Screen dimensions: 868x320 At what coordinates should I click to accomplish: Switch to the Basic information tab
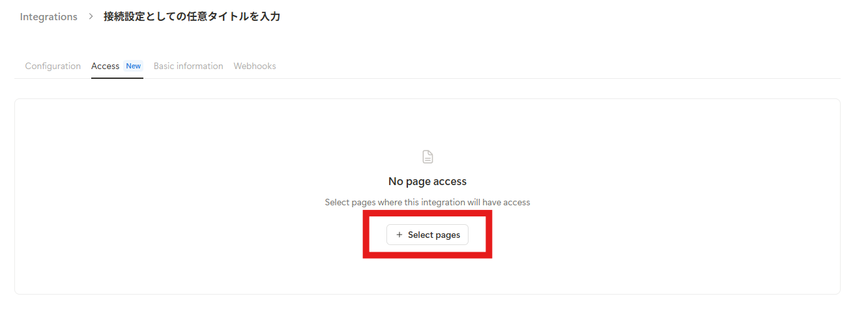[x=188, y=66]
